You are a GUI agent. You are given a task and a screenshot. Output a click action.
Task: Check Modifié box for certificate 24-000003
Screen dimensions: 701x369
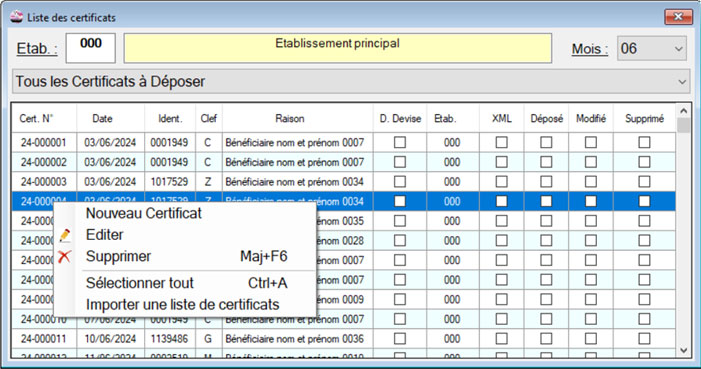[x=591, y=182]
